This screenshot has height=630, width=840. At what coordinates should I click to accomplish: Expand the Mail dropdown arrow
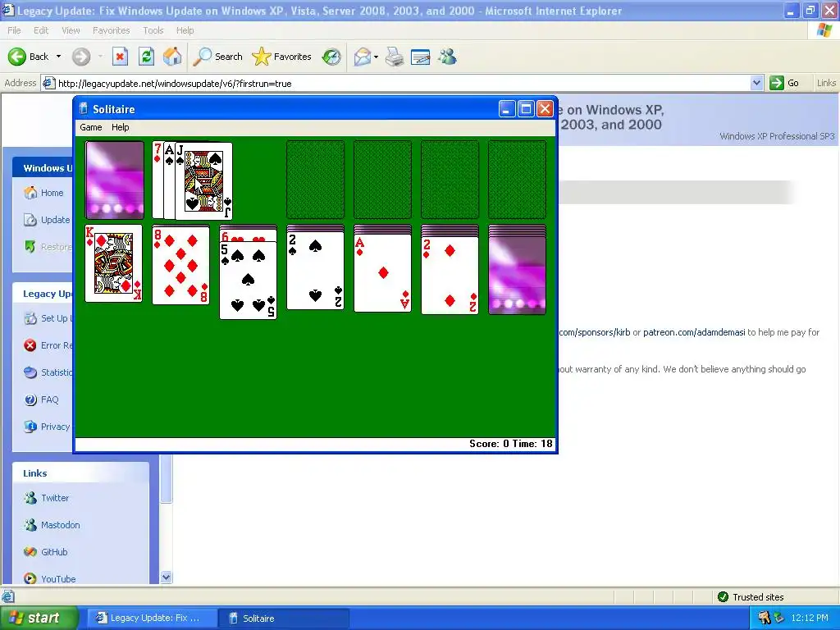click(376, 57)
